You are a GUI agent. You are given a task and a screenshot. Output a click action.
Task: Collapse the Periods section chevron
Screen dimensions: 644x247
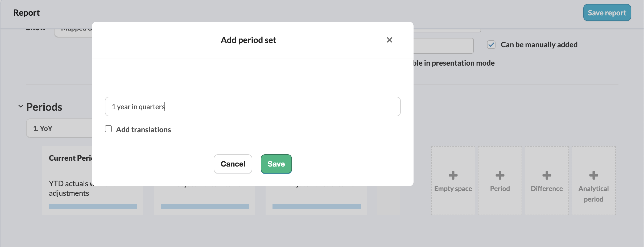coord(20,106)
